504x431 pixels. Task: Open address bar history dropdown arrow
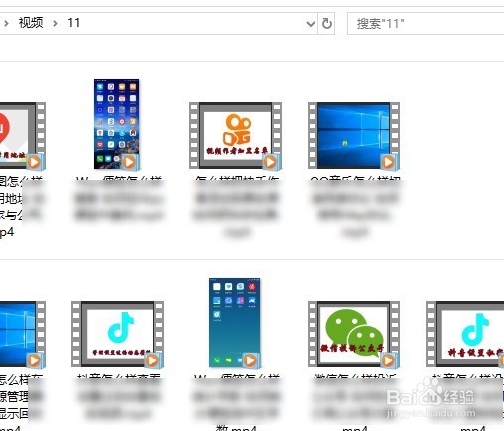tap(311, 24)
